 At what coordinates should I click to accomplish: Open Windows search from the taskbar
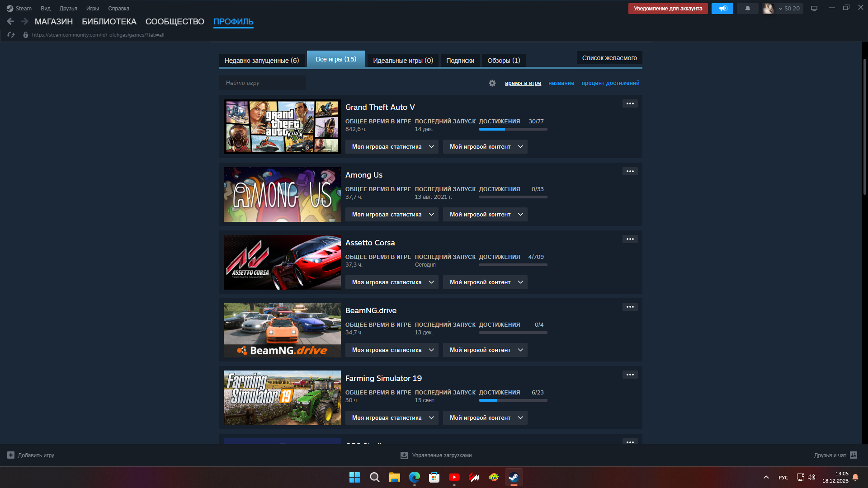pos(375,477)
